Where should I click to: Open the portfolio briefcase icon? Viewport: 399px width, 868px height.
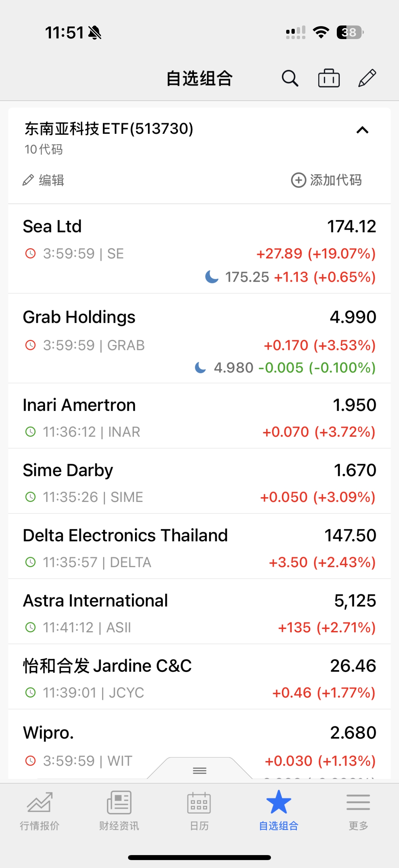pyautogui.click(x=329, y=78)
